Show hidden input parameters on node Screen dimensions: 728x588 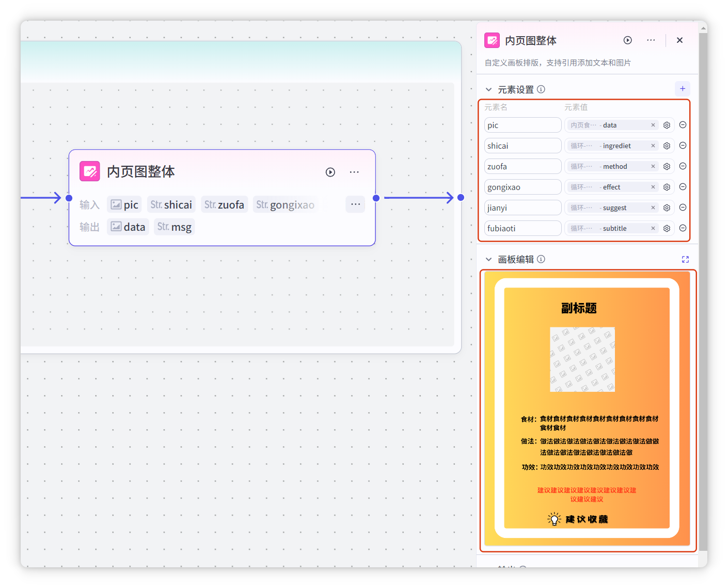[355, 204]
